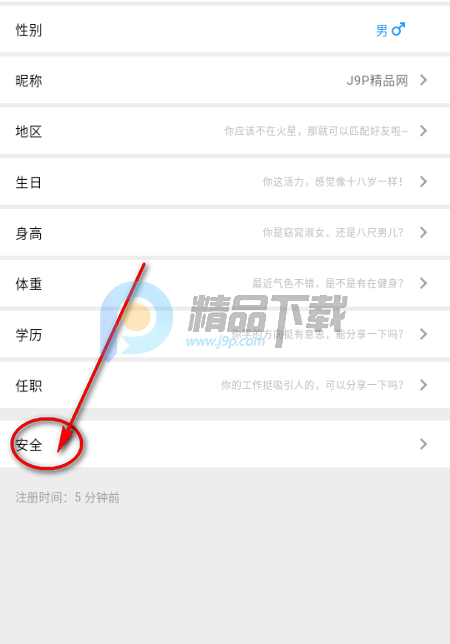
Task: Select the 地区 hint text about 火星
Action: click(x=316, y=131)
